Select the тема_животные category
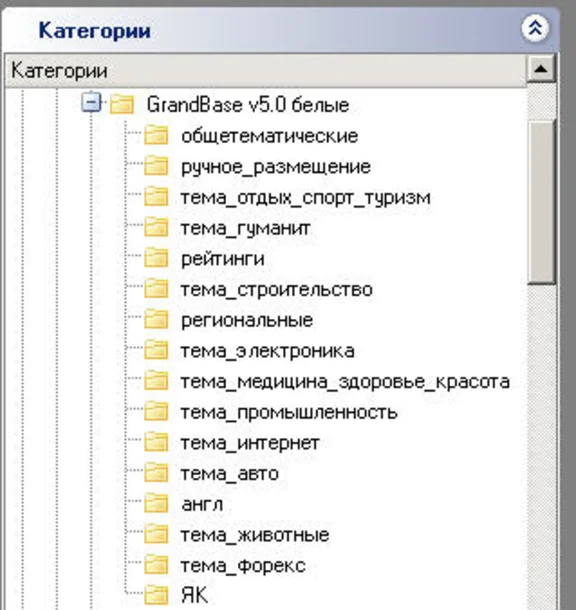576x610 pixels. tap(255, 535)
